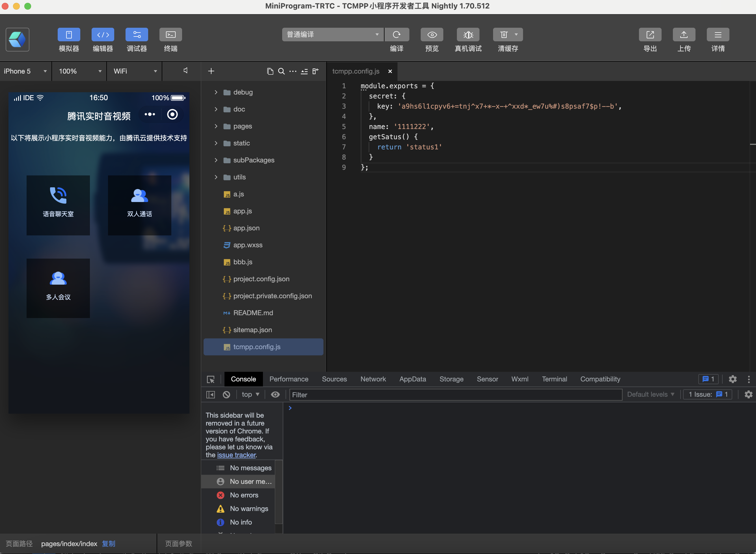Click the export icon in toolbar
The width and height of the screenshot is (756, 554).
(650, 35)
